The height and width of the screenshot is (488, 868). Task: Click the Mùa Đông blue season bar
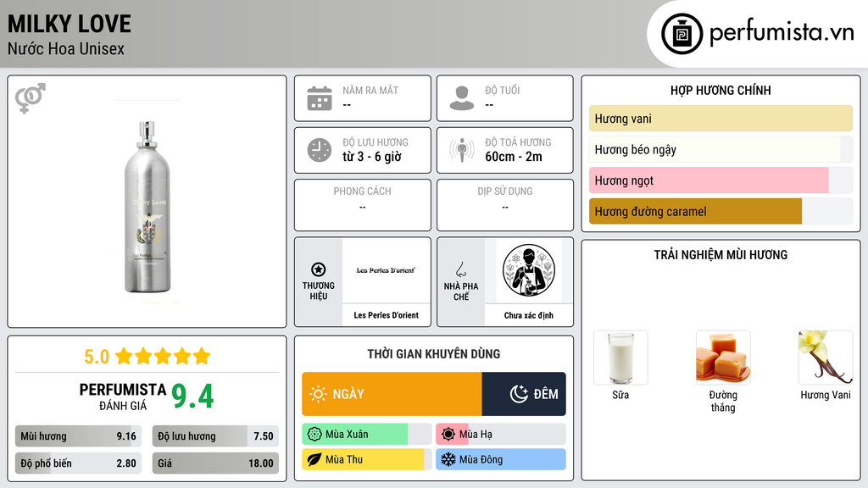(x=501, y=459)
